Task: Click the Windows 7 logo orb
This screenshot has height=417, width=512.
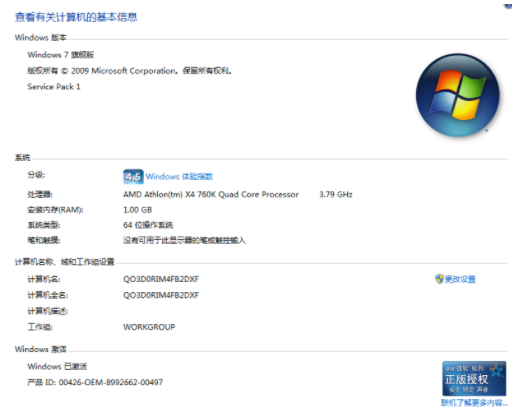Action: pos(458,95)
